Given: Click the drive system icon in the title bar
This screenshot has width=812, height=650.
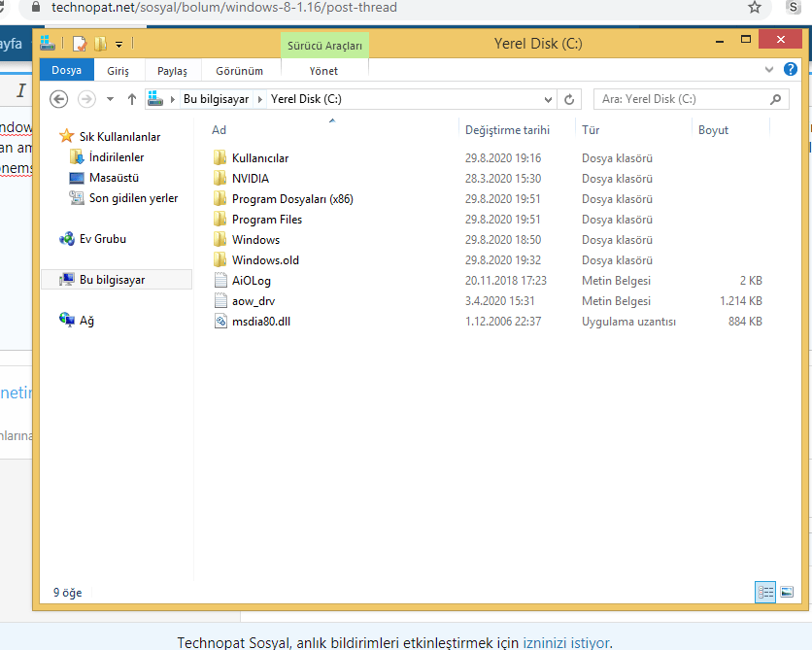Looking at the screenshot, I should [48, 43].
